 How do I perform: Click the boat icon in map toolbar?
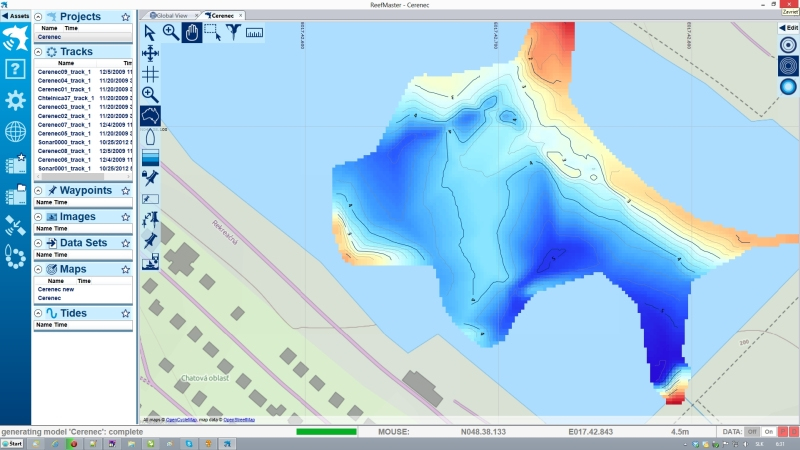[150, 137]
